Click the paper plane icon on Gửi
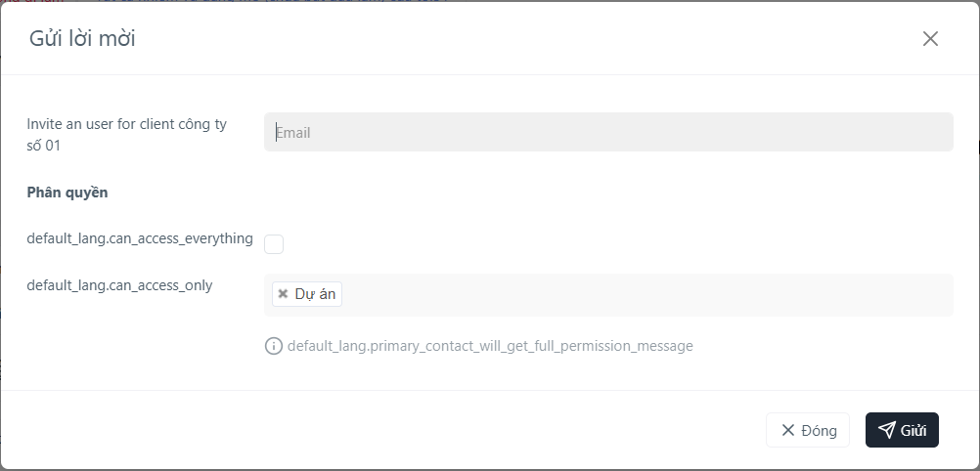This screenshot has width=980, height=471. (x=886, y=430)
